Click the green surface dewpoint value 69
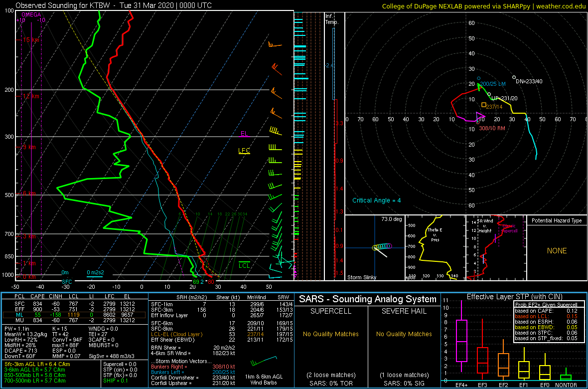588x389 pixels. [x=196, y=282]
